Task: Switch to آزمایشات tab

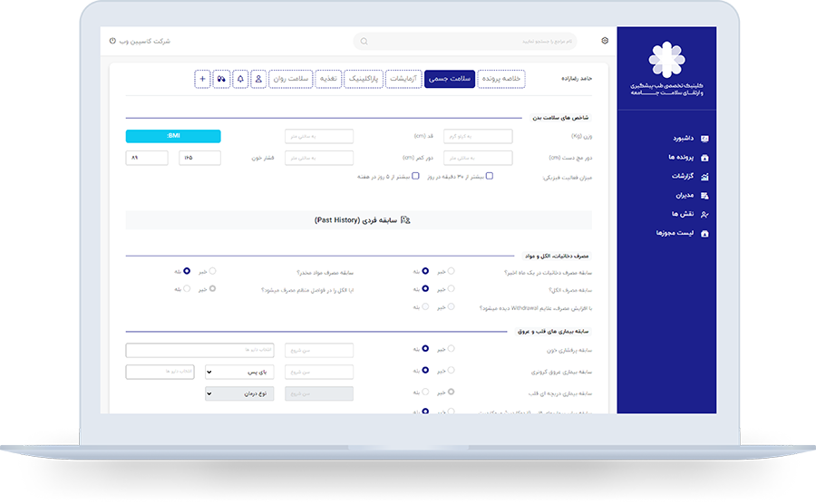Action: (403, 79)
